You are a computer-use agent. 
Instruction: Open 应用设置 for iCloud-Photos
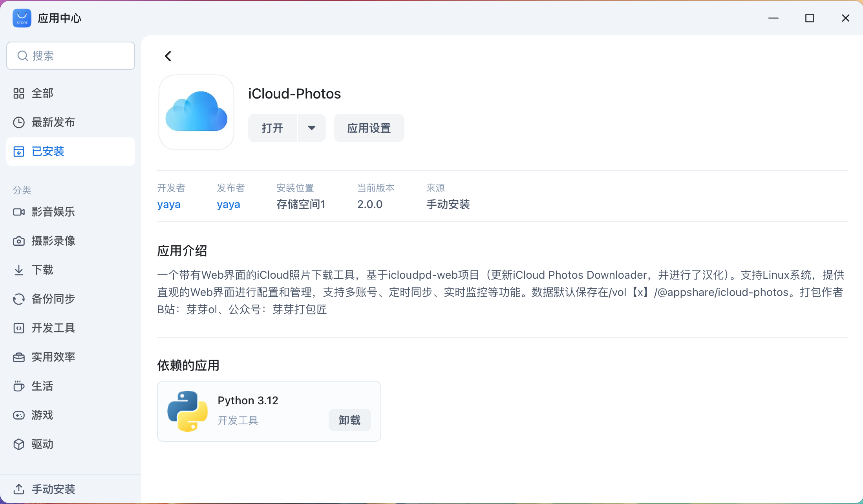click(x=369, y=128)
